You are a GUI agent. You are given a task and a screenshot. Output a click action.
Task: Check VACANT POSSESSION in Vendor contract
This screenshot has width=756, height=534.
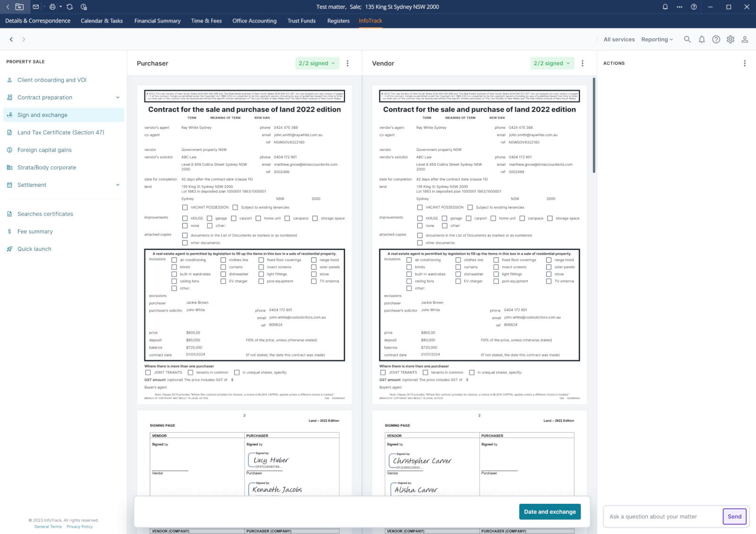[x=420, y=207]
